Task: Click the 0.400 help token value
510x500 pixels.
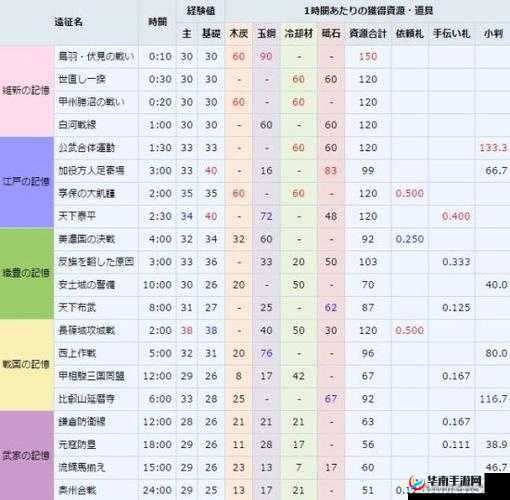Action: (456, 216)
